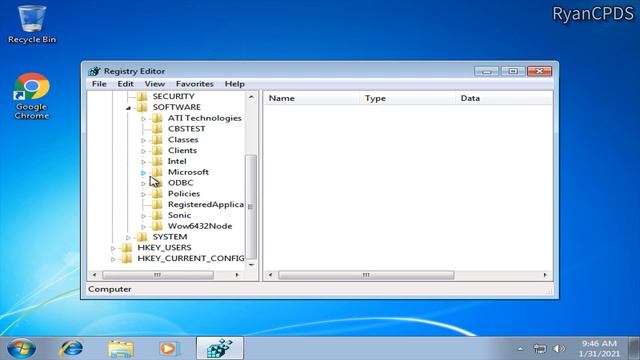This screenshot has width=640, height=360.
Task: Open the File menu
Action: (99, 84)
